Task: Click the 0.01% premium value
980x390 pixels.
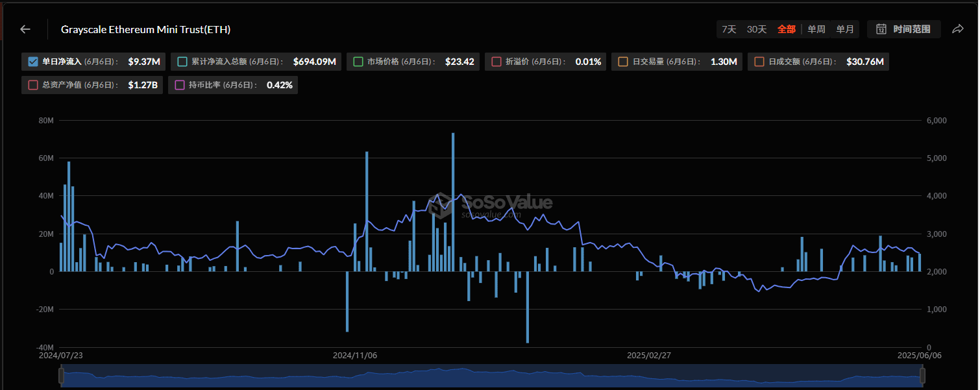Action: click(588, 62)
